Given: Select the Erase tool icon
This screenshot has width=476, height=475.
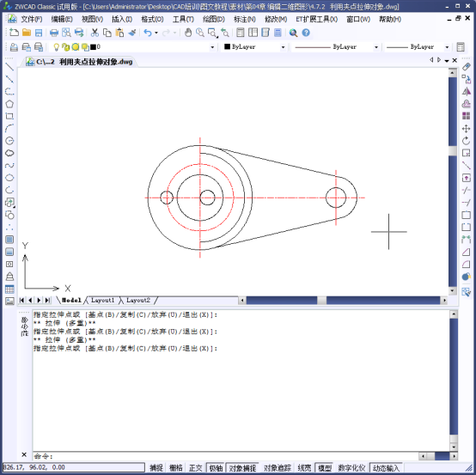Looking at the screenshot, I should pyautogui.click(x=467, y=66).
